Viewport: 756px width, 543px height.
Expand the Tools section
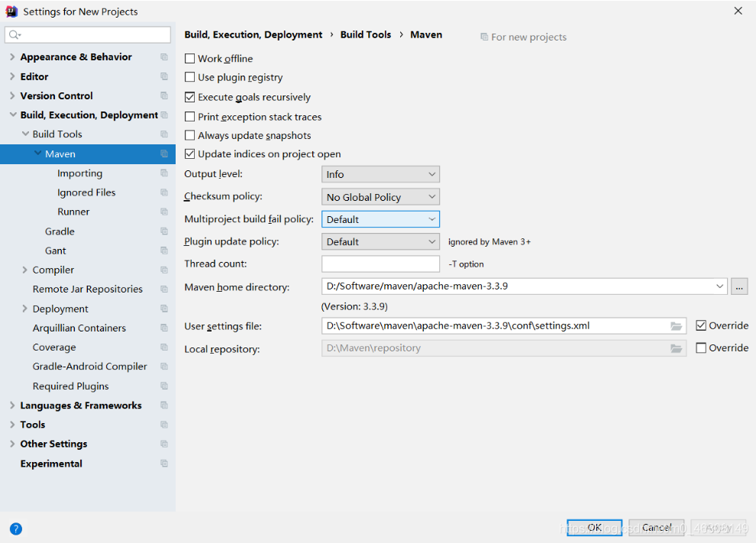point(12,425)
